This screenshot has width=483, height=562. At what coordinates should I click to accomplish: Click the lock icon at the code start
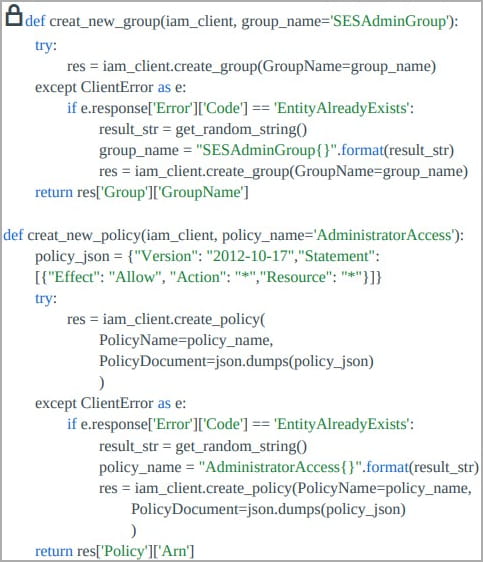[14, 15]
